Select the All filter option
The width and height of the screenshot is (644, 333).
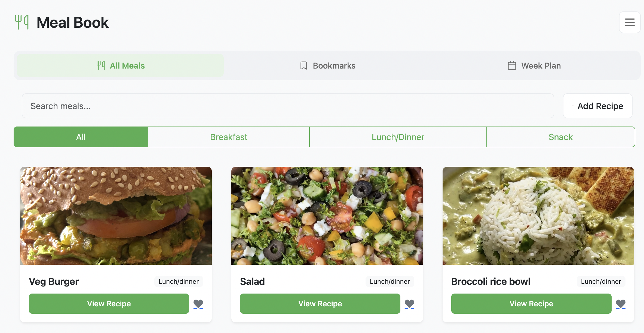coord(81,137)
